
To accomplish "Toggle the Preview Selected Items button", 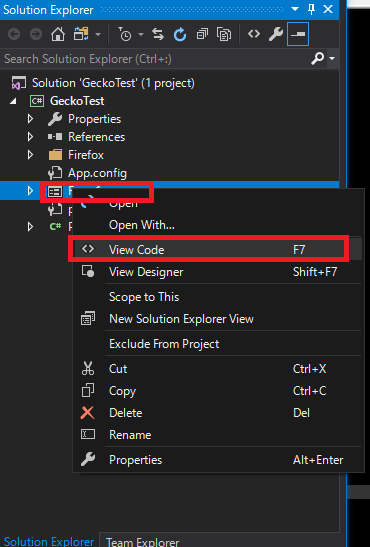I will pos(298,34).
